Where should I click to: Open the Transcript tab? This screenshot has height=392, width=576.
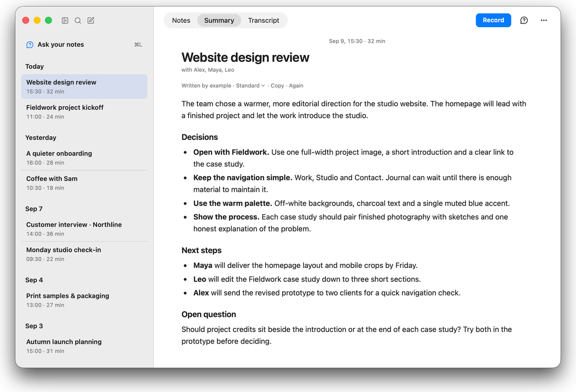(264, 20)
